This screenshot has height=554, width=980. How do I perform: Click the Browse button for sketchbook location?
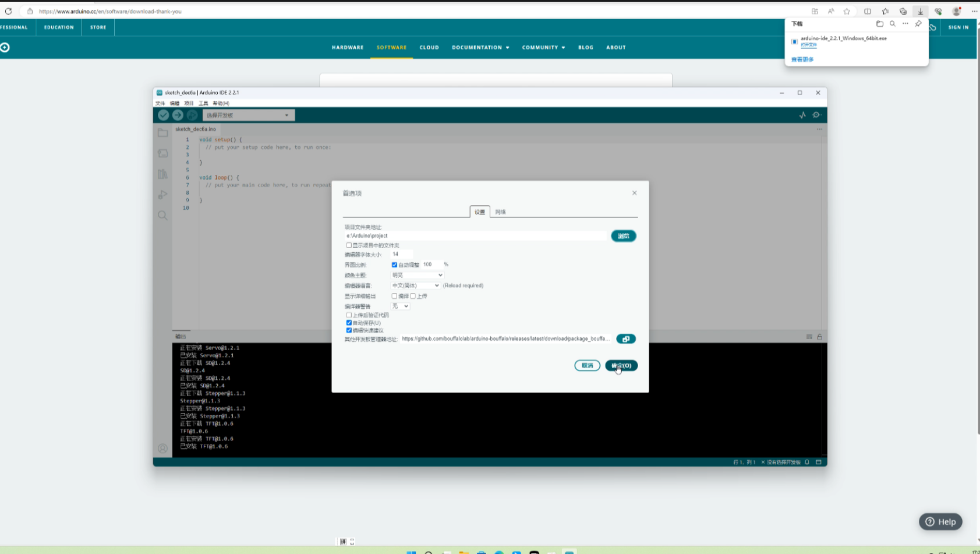pos(624,236)
